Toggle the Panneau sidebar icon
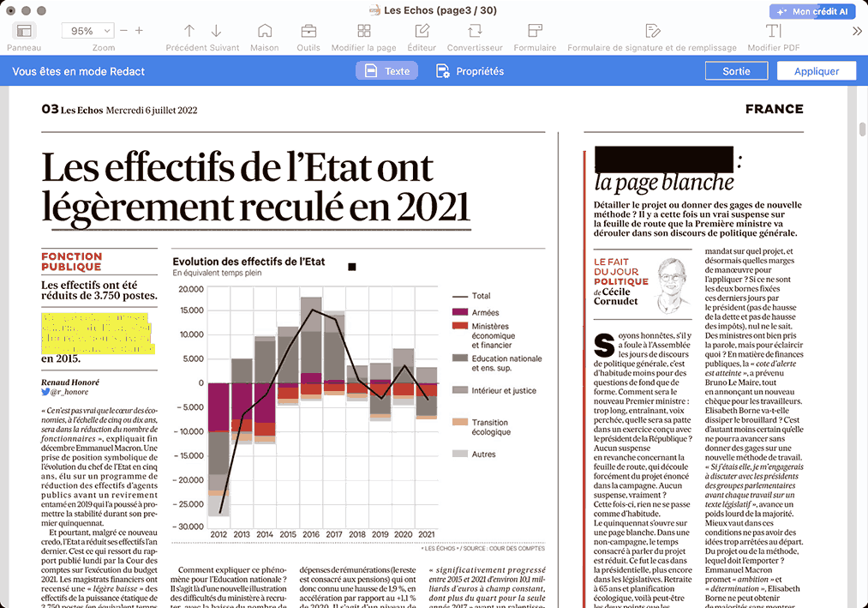Viewport: 868px width, 608px height. tap(24, 31)
